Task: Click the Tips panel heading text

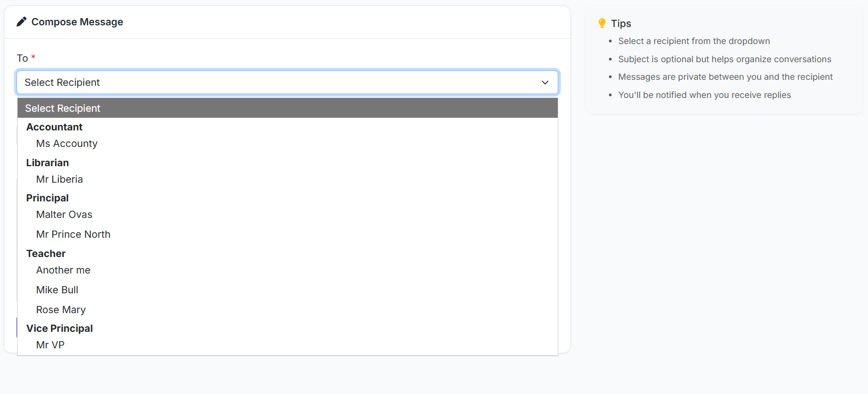Action: (x=621, y=24)
